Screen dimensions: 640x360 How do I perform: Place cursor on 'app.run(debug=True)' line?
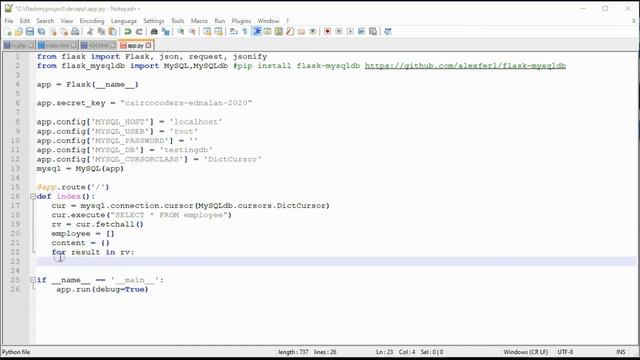[102, 289]
